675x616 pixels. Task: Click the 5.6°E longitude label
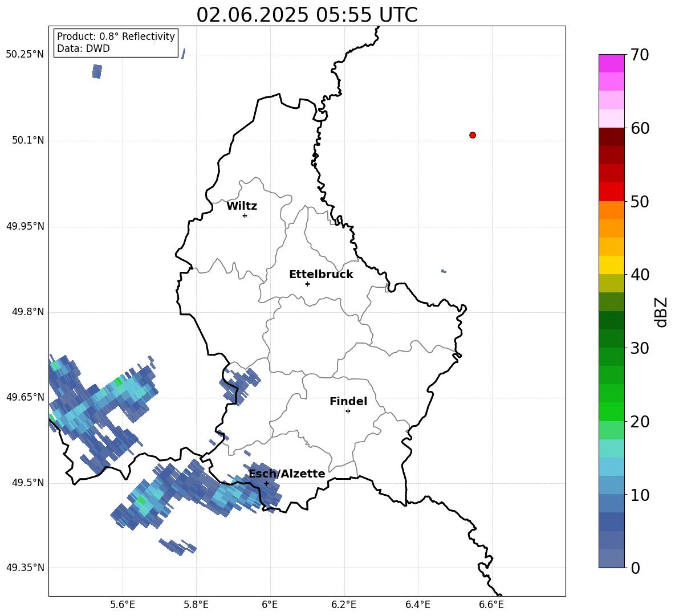click(x=123, y=605)
